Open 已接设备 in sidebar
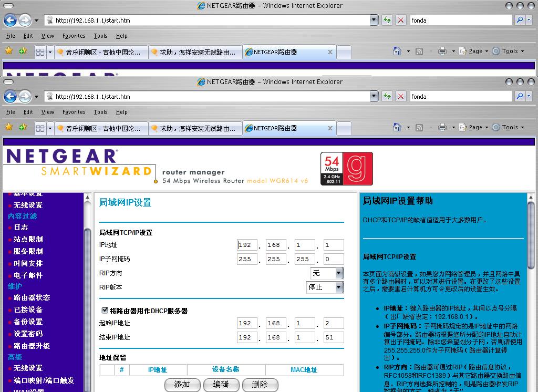 point(28,310)
